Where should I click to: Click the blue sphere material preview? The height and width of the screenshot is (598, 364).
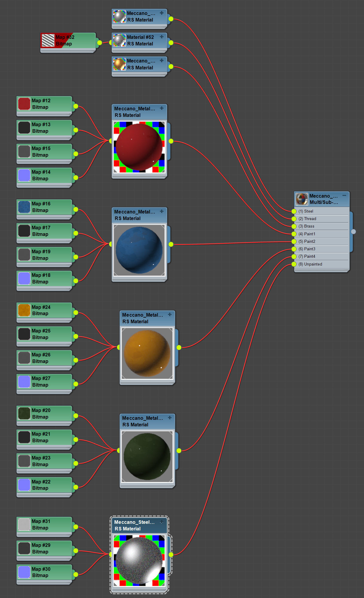pyautogui.click(x=139, y=250)
